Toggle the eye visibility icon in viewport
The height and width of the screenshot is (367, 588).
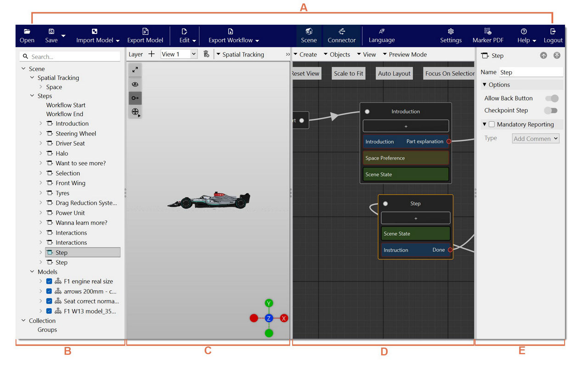click(135, 84)
